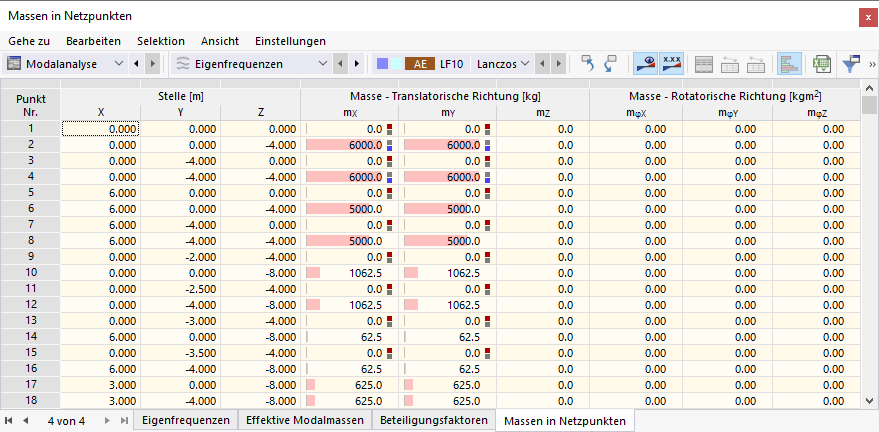The height and width of the screenshot is (432, 879).
Task: Expand toolbar overflow chevron
Action: tap(872, 64)
